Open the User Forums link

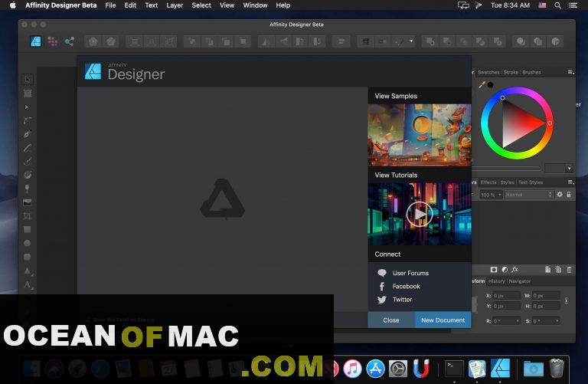[410, 273]
